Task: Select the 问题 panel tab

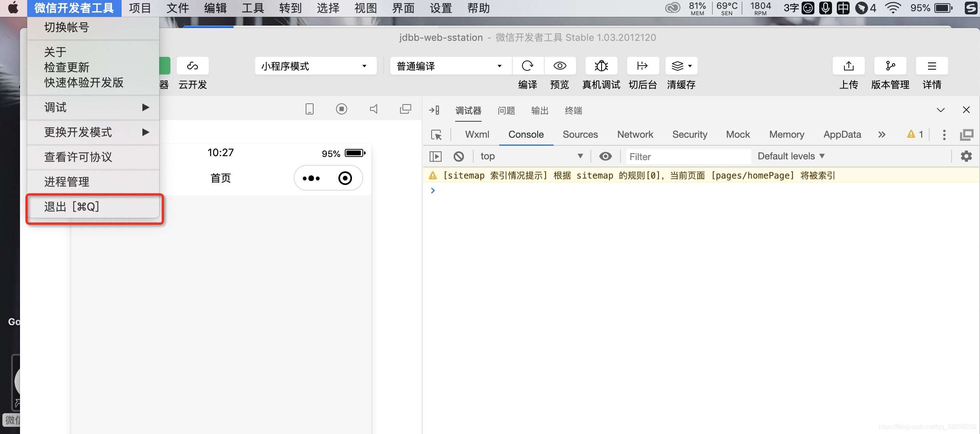Action: 506,111
